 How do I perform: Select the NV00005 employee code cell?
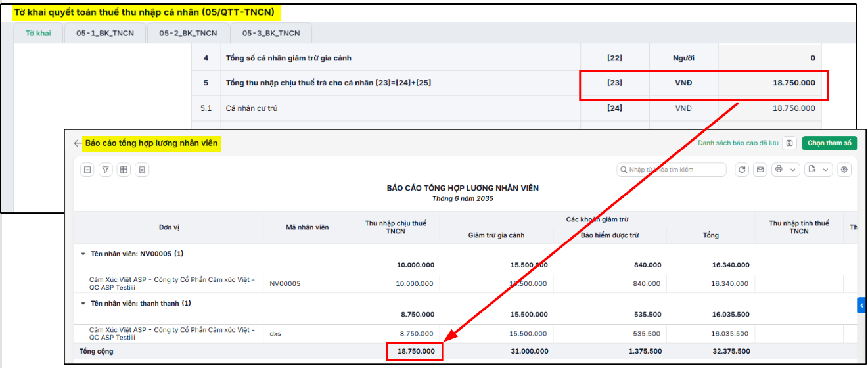pyautogui.click(x=308, y=284)
